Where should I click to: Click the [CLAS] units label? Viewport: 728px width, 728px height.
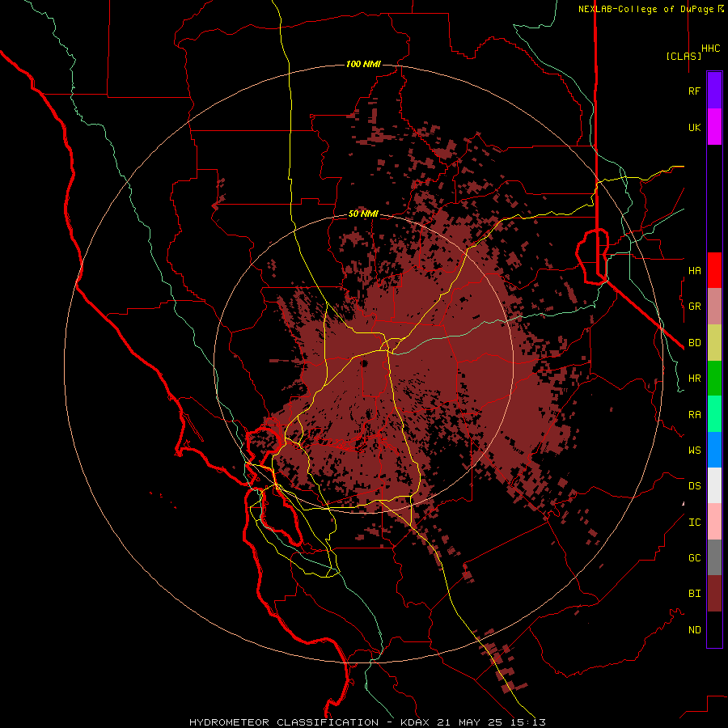click(684, 56)
